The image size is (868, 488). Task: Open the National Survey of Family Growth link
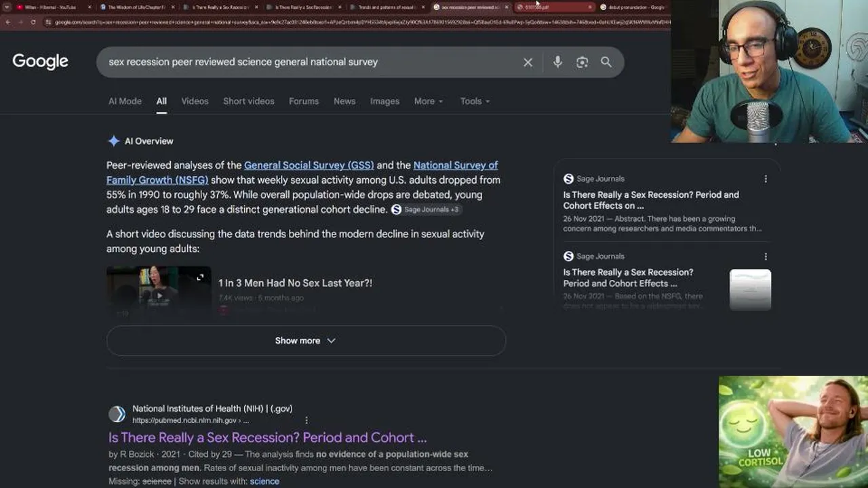[x=302, y=173]
